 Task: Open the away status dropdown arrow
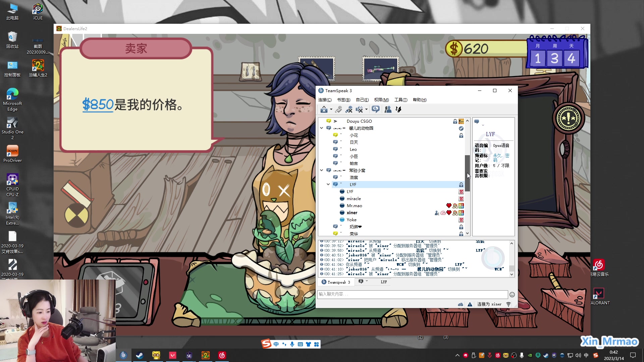coord(331,109)
